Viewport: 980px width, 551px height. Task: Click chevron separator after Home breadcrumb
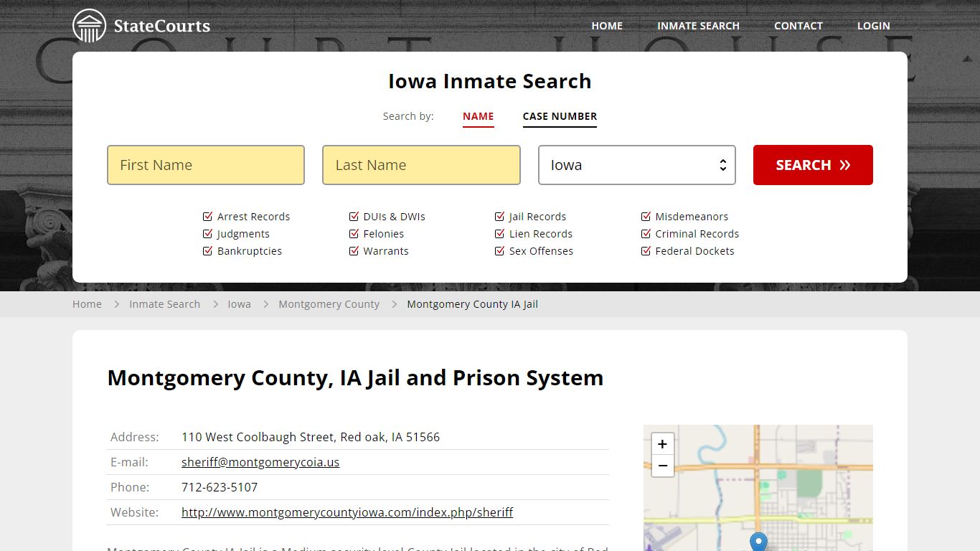point(116,304)
